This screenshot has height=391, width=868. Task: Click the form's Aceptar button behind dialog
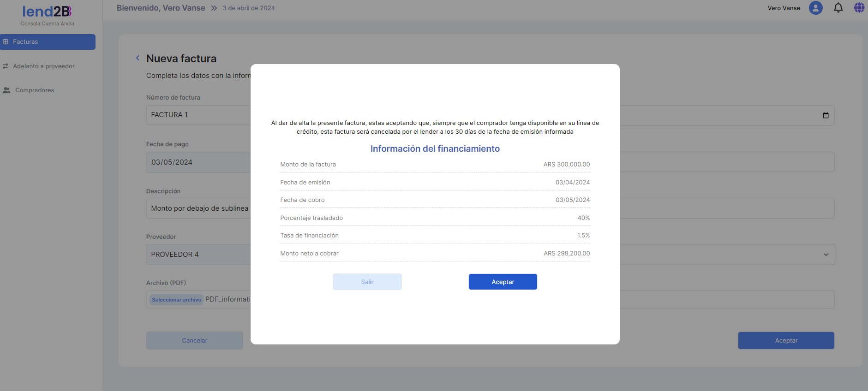[786, 340]
